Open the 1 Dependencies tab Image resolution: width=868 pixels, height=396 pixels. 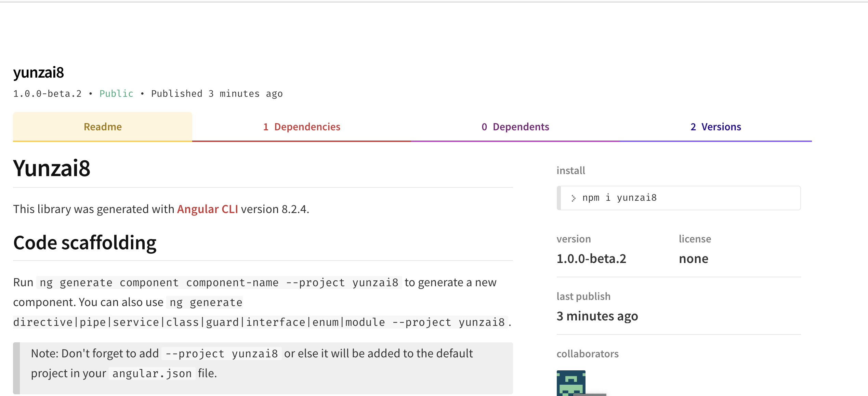pos(302,127)
